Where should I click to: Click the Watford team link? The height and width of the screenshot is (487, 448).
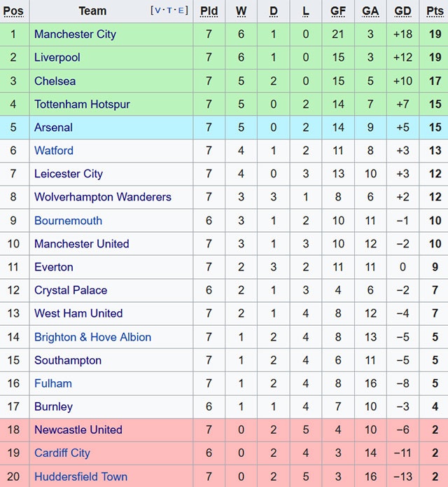click(53, 151)
